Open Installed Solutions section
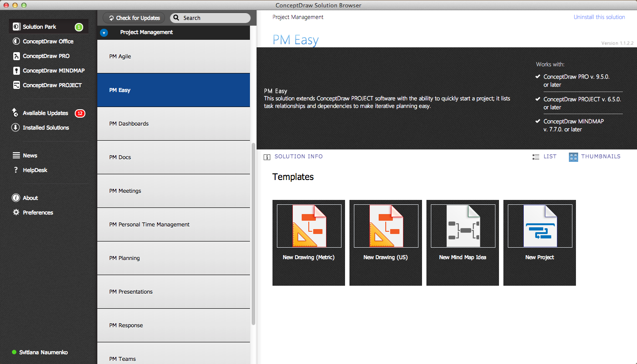 (46, 128)
